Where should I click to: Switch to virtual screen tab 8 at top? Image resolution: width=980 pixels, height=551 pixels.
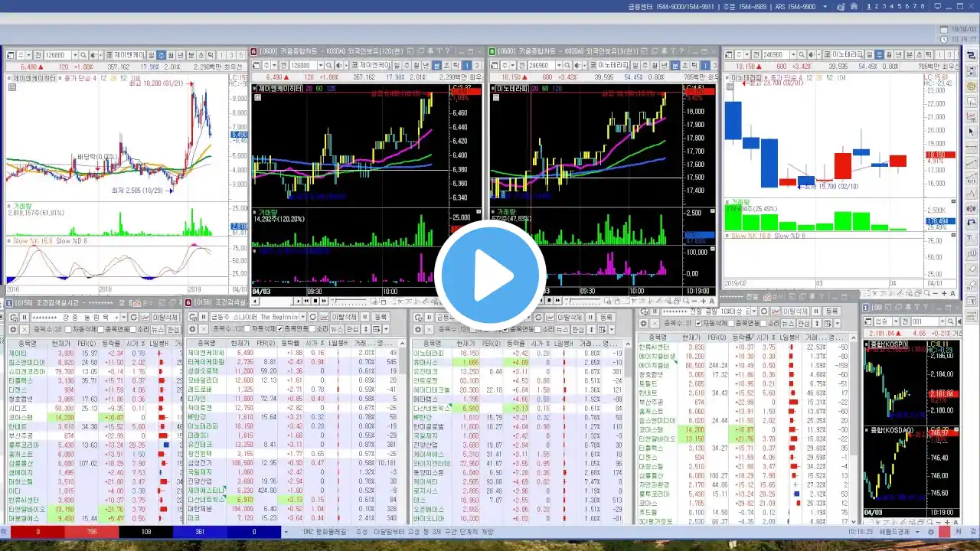click(x=922, y=6)
